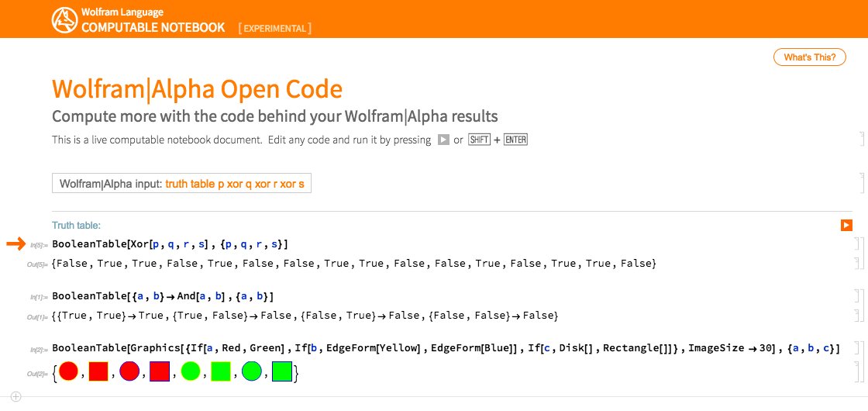Select the cell bracket beside the Wolfram|Alpha input box
This screenshot has height=411, width=868.
coord(861,182)
